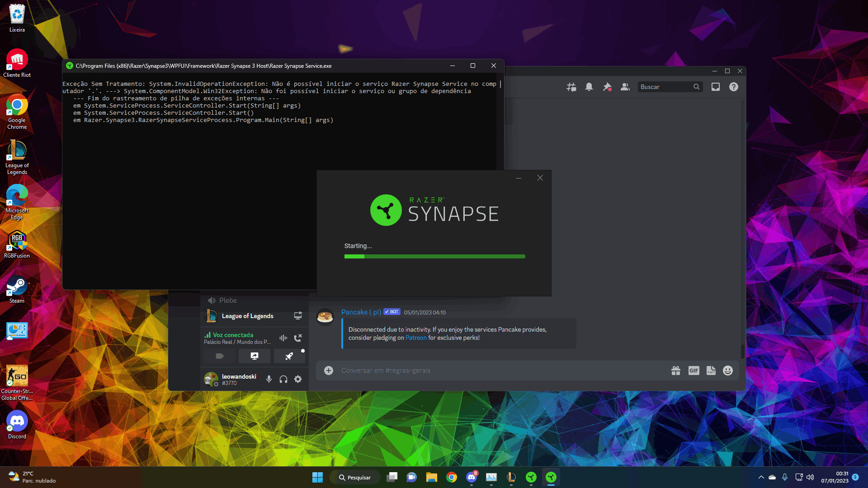Open the GIF picker

pyautogui.click(x=693, y=371)
